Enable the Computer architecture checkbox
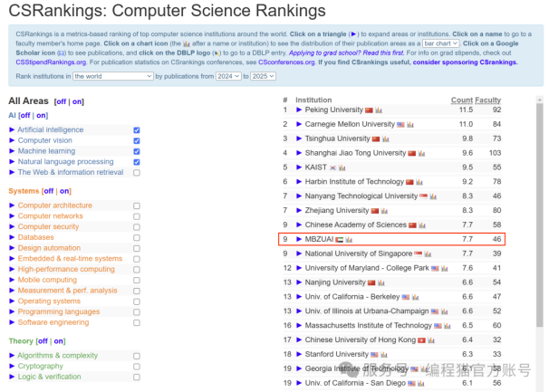 137,206
